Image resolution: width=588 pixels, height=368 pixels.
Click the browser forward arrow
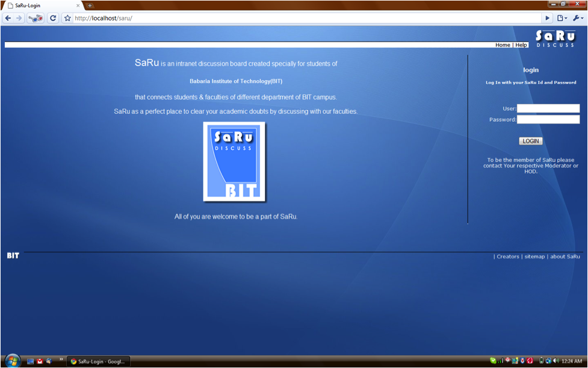coord(19,18)
